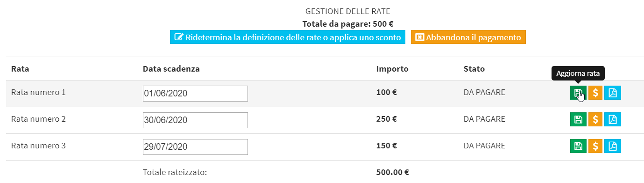The width and height of the screenshot is (644, 183).
Task: Open the PDF document icon for Rata numero 3
Action: [x=613, y=146]
